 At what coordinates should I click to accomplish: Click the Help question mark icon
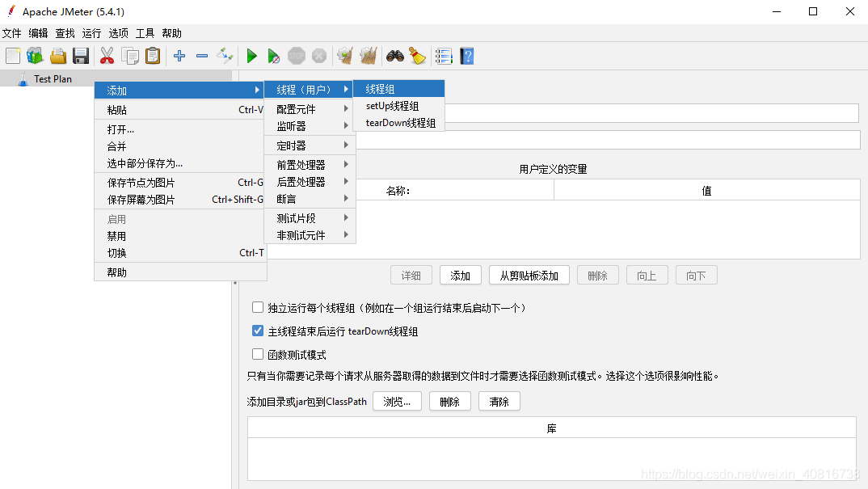(466, 56)
